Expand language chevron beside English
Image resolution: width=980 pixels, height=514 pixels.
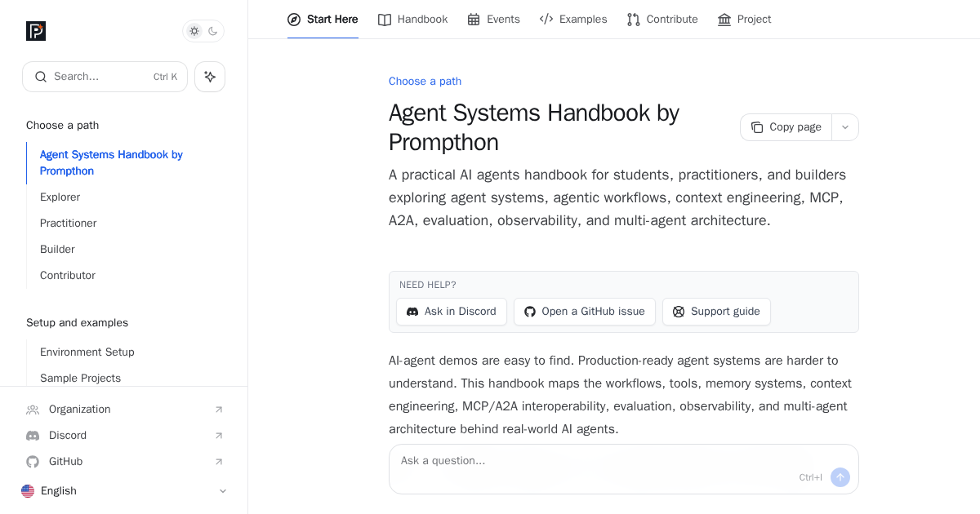(223, 491)
